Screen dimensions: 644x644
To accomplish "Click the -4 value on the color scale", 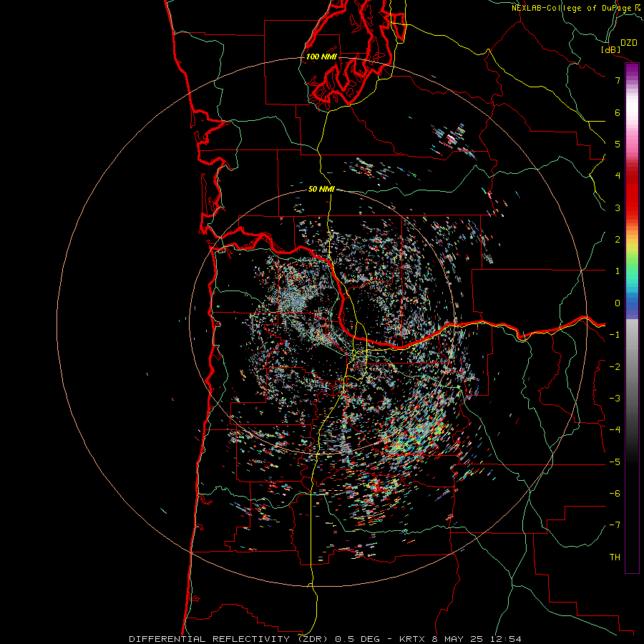I will click(615, 430).
